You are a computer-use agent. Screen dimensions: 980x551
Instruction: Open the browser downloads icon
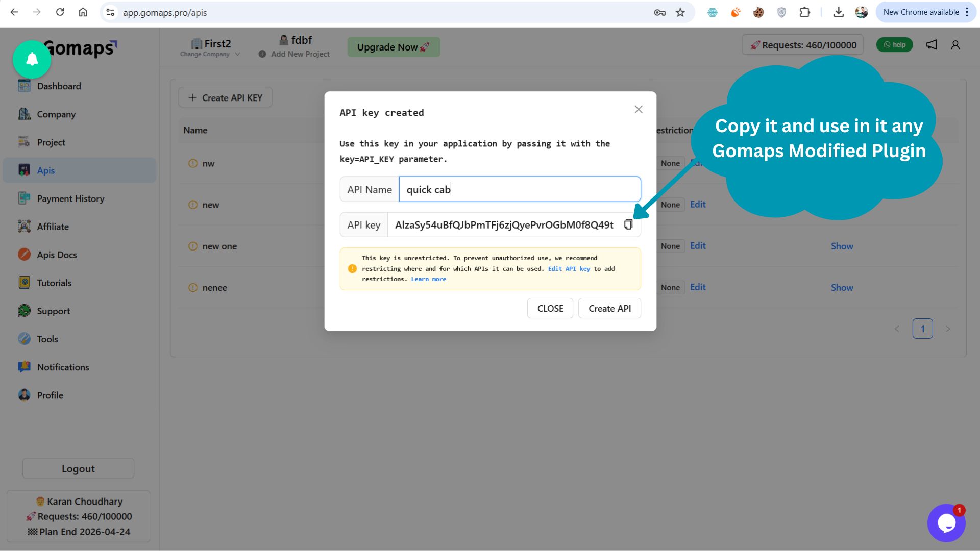coord(838,12)
